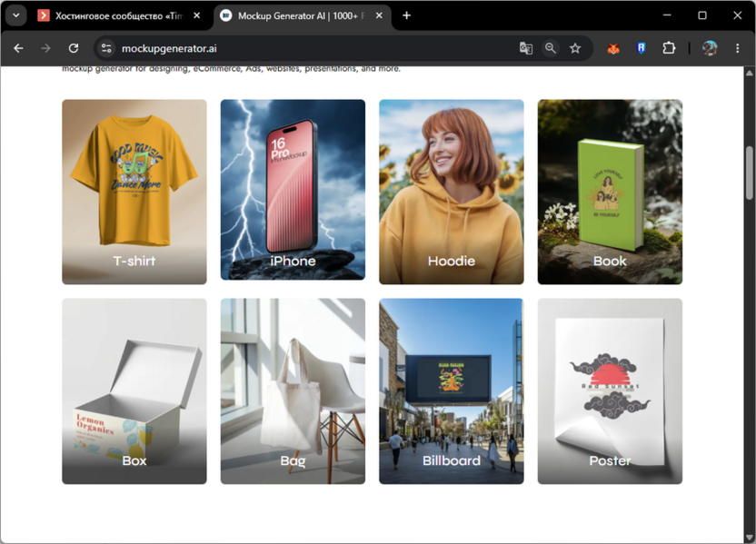Open the Book mockup category
The height and width of the screenshot is (544, 756).
click(610, 192)
